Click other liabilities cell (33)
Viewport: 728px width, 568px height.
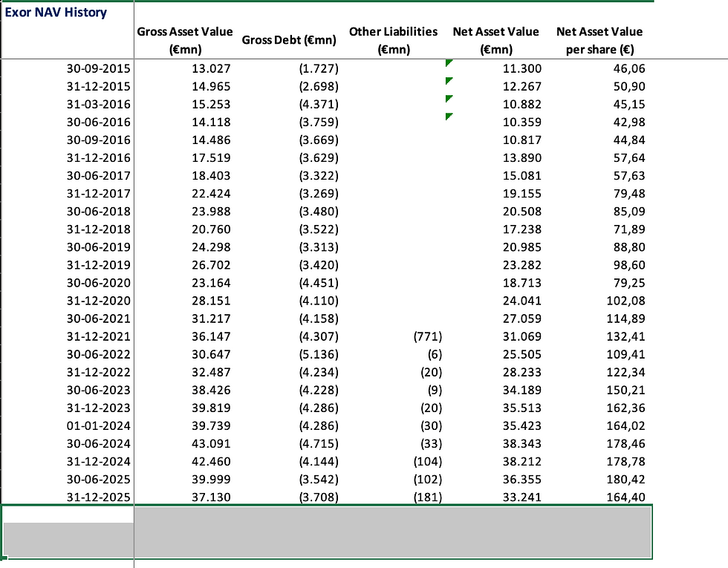431,444
